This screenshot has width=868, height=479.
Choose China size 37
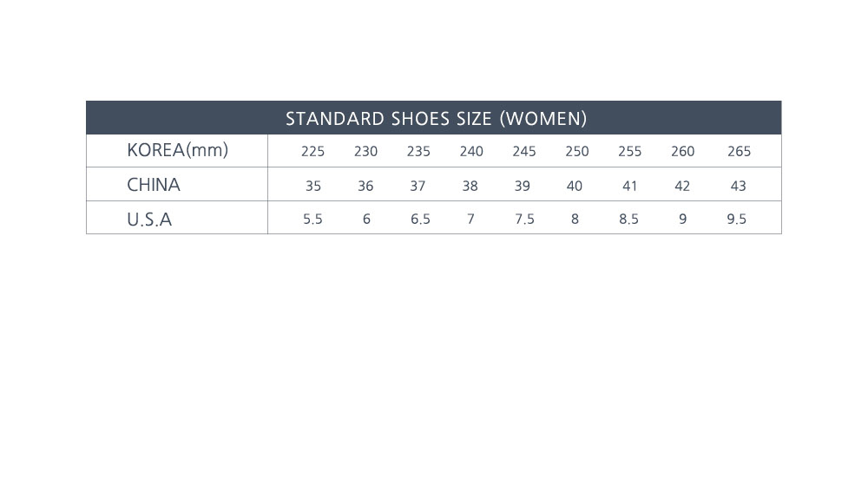(x=418, y=186)
